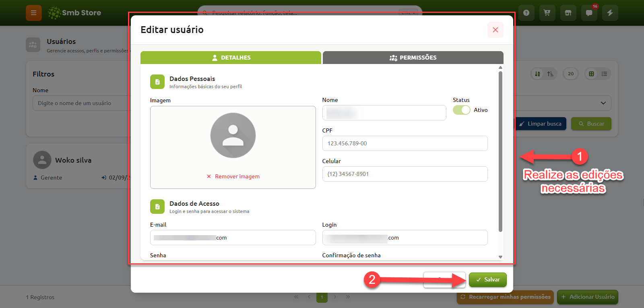
Task: Switch to the Permissões tab
Action: (413, 58)
